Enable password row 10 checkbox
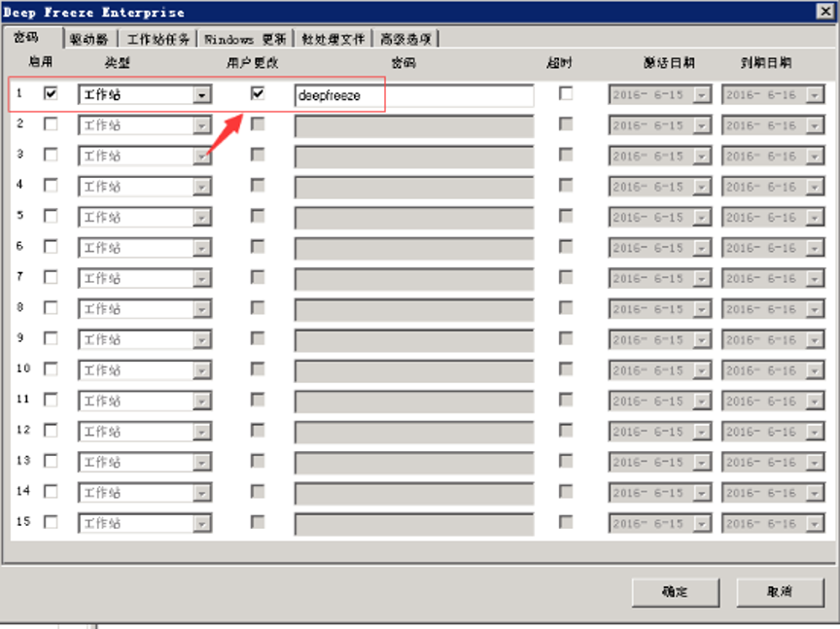Screen dimensions: 840x629 (51, 368)
